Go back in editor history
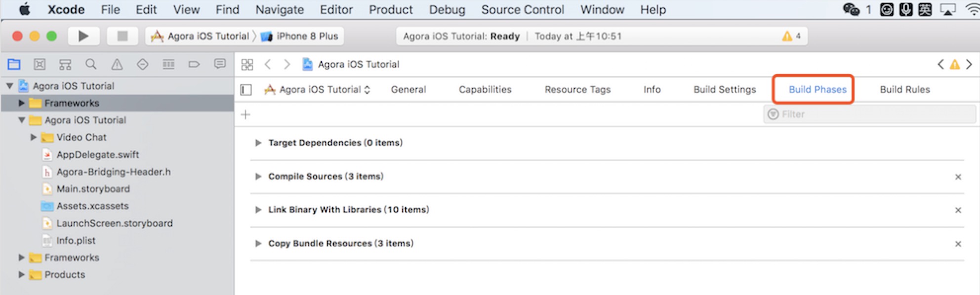Image resolution: width=980 pixels, height=295 pixels. pyautogui.click(x=268, y=65)
